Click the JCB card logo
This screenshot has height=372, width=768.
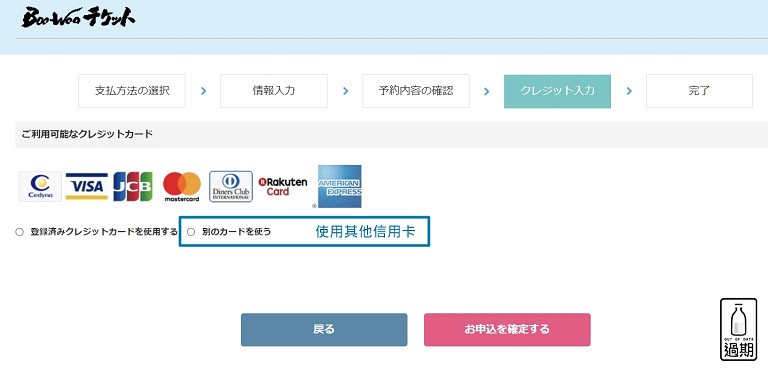(x=133, y=186)
